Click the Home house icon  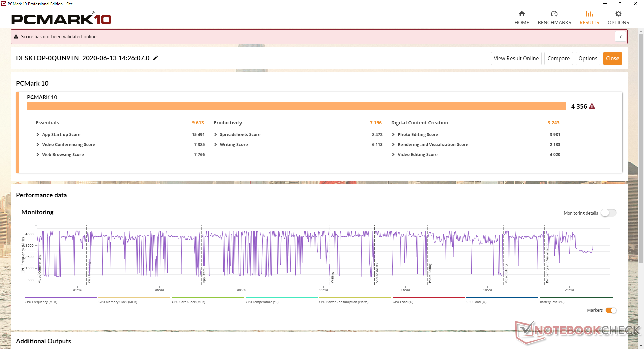[521, 14]
